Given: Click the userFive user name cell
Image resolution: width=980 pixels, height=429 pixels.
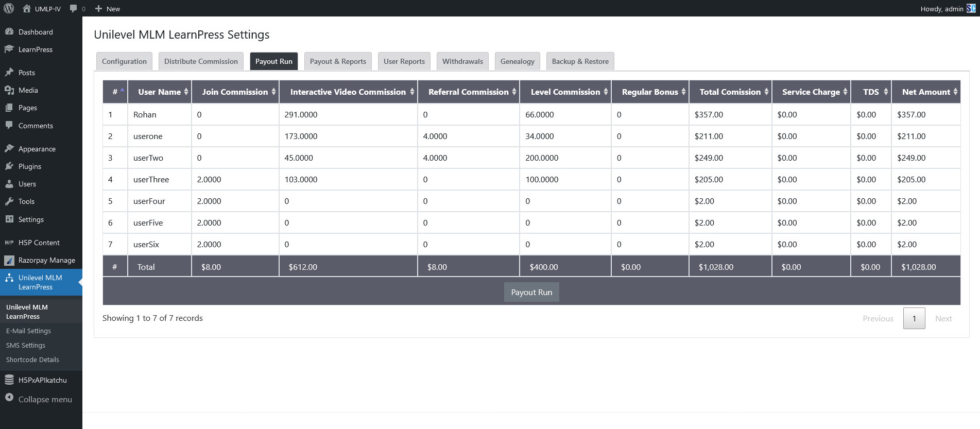Looking at the screenshot, I should click(x=160, y=222).
